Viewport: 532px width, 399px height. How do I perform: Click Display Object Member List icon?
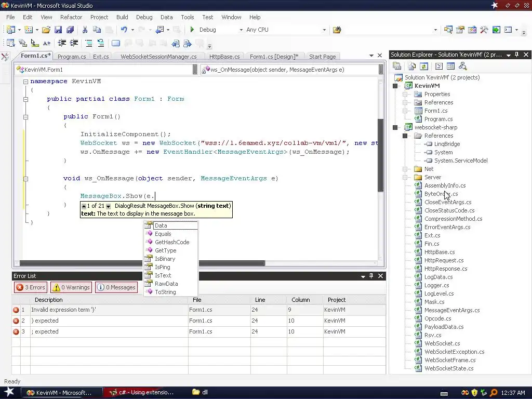click(x=10, y=43)
